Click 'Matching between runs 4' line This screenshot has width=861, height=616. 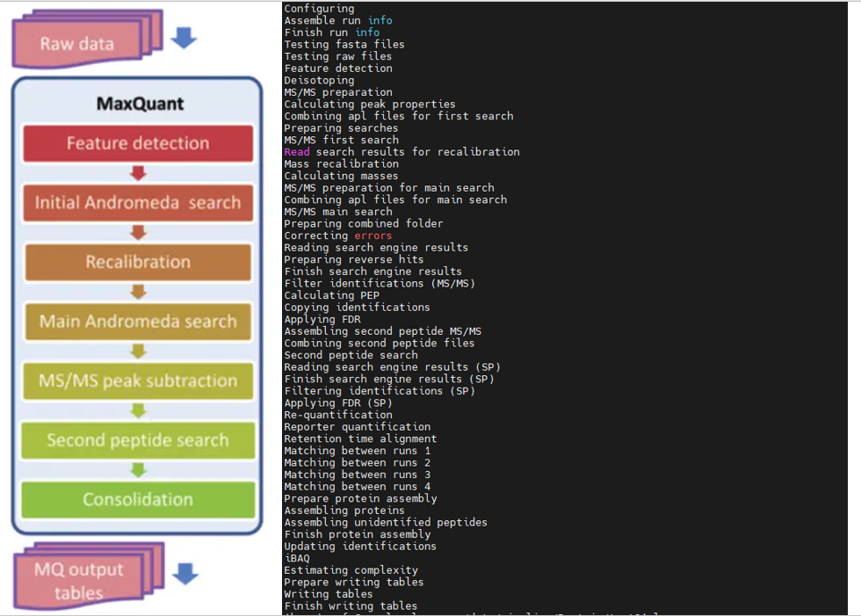point(358,487)
